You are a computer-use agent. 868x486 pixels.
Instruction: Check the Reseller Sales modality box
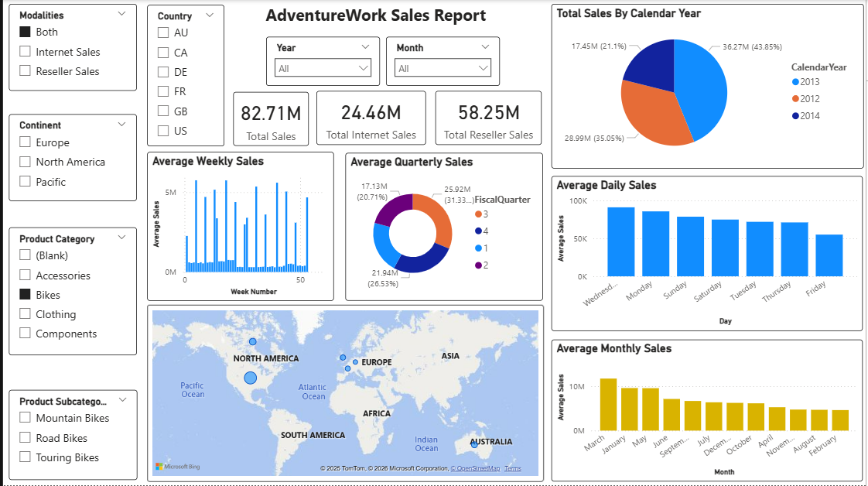click(25, 71)
